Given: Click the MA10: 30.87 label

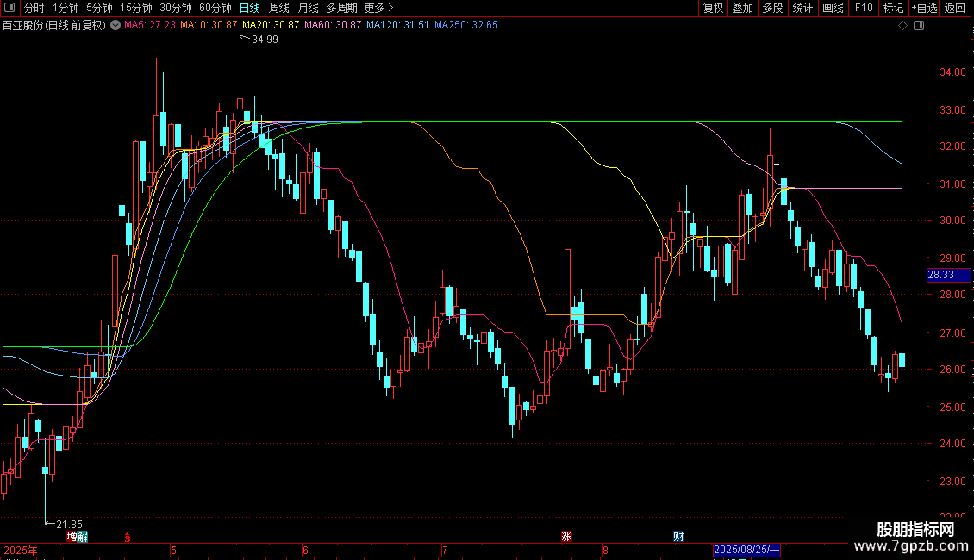Looking at the screenshot, I should 209,26.
